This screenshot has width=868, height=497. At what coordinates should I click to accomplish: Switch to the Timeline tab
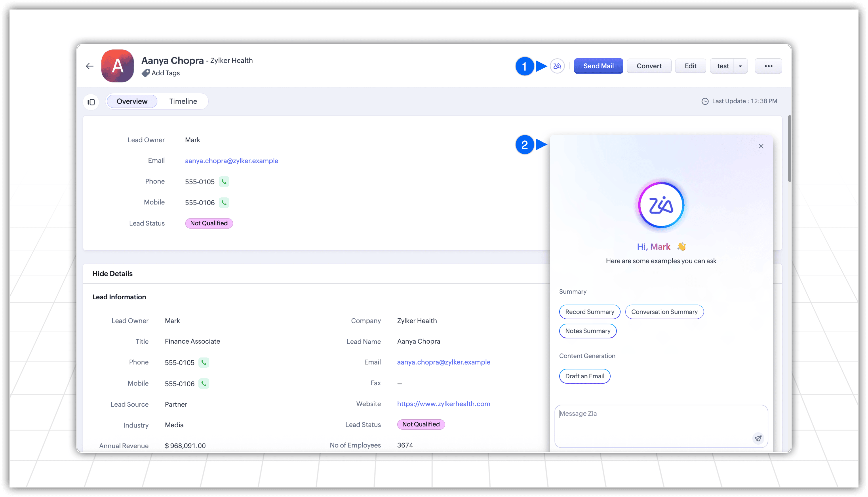pyautogui.click(x=183, y=101)
